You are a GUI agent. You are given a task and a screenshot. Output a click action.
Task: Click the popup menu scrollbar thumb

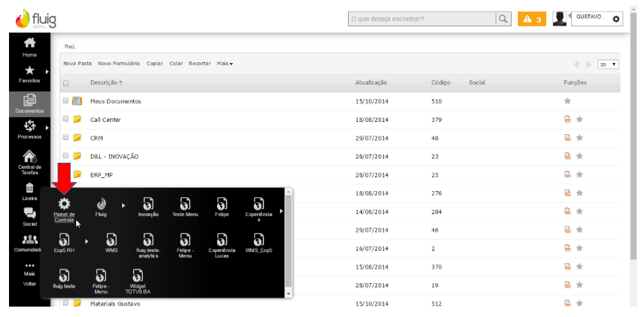pyautogui.click(x=288, y=241)
